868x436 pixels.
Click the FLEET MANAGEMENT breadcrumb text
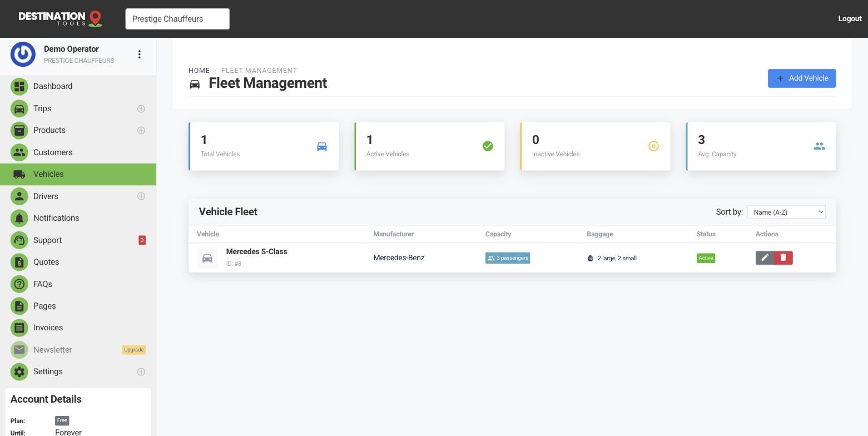[x=259, y=71]
